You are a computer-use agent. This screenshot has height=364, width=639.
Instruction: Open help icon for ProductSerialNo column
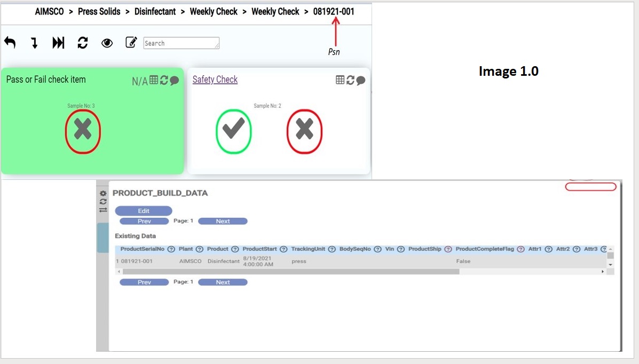click(171, 249)
